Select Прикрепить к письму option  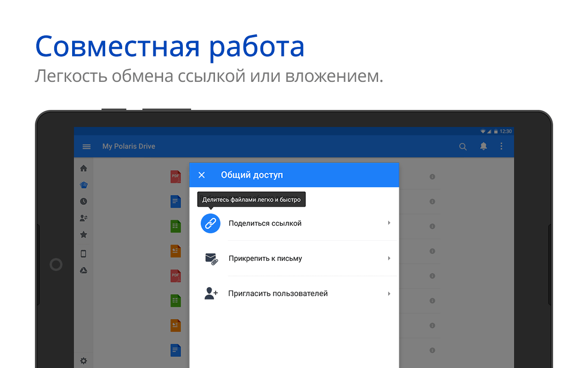coord(265,259)
